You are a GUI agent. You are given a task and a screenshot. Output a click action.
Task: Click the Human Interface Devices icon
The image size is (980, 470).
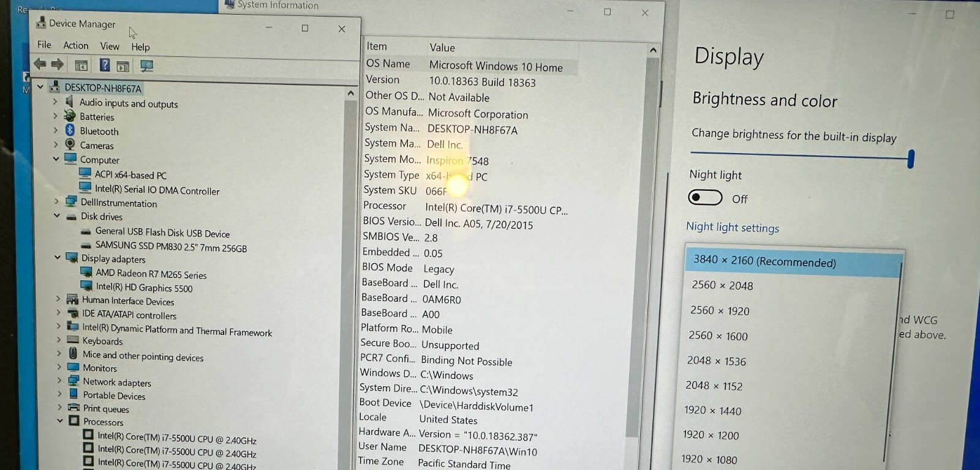point(72,299)
